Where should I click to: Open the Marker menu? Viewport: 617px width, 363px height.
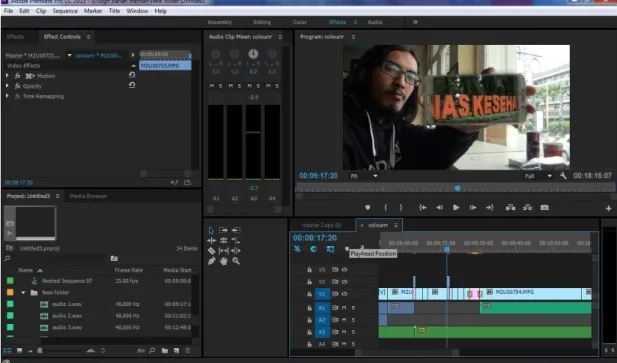click(x=93, y=11)
